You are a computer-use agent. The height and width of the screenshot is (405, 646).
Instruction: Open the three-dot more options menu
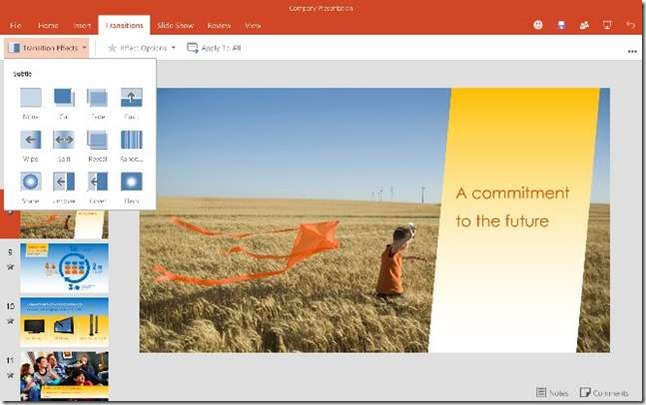point(631,49)
